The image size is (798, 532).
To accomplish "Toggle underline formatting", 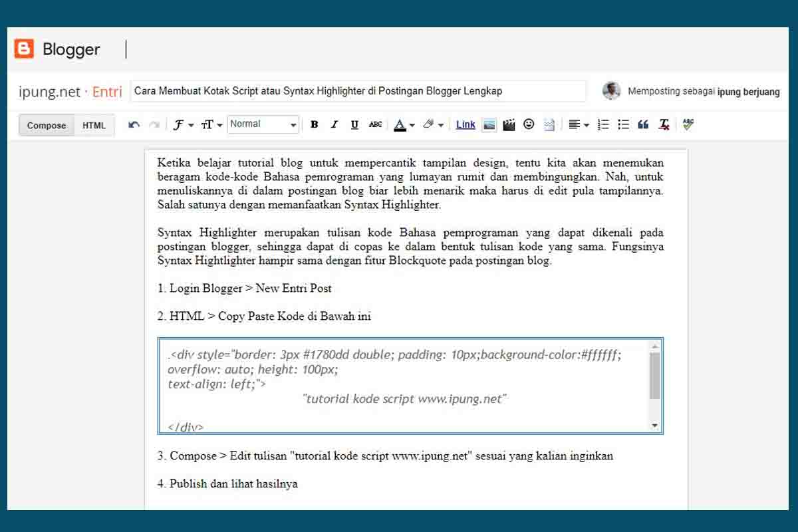I will click(x=354, y=124).
